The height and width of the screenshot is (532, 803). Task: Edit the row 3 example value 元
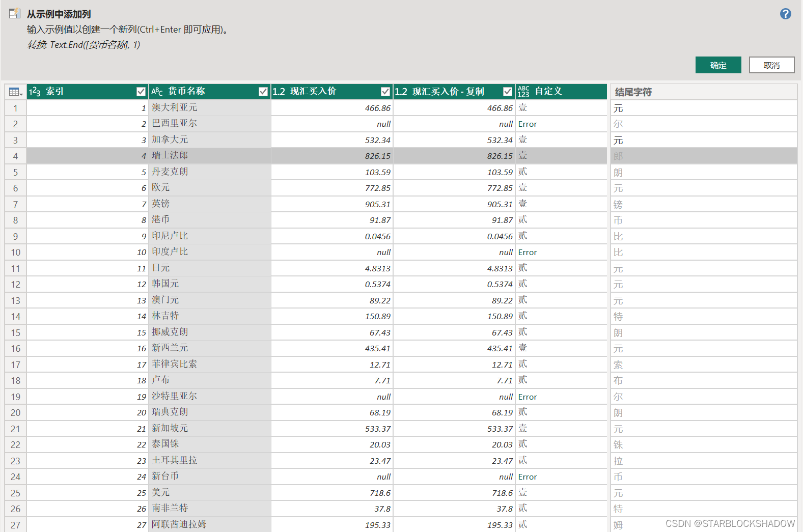pos(704,140)
